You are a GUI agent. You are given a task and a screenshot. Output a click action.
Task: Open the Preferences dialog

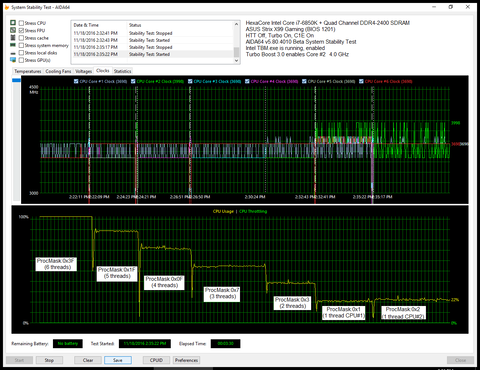click(x=186, y=360)
